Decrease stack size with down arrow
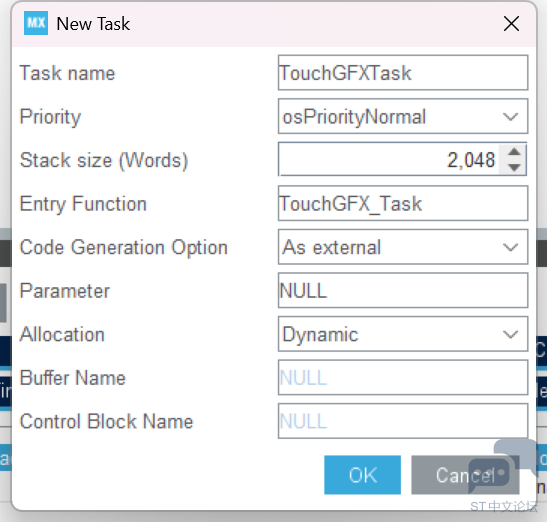Viewport: 547px width, 522px height. click(514, 167)
